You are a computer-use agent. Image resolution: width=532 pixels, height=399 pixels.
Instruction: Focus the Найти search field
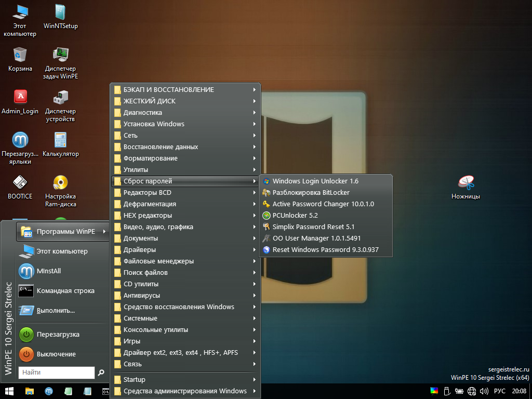[x=56, y=373]
